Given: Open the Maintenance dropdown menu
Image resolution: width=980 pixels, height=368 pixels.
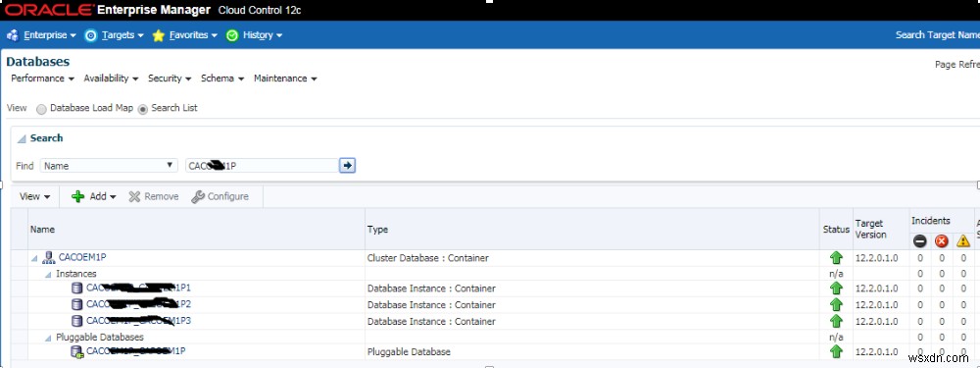Looking at the screenshot, I should click(x=285, y=79).
